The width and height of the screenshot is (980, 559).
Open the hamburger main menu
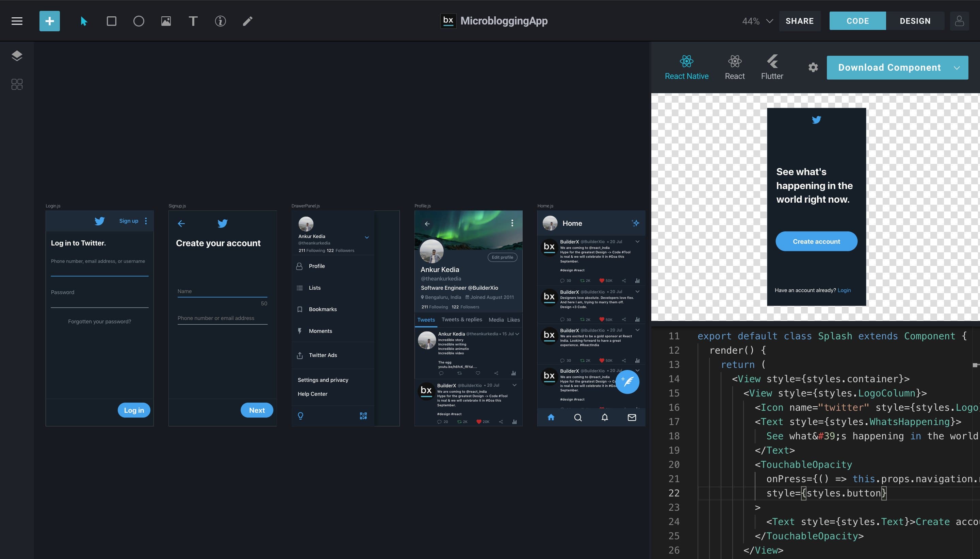pyautogui.click(x=17, y=21)
